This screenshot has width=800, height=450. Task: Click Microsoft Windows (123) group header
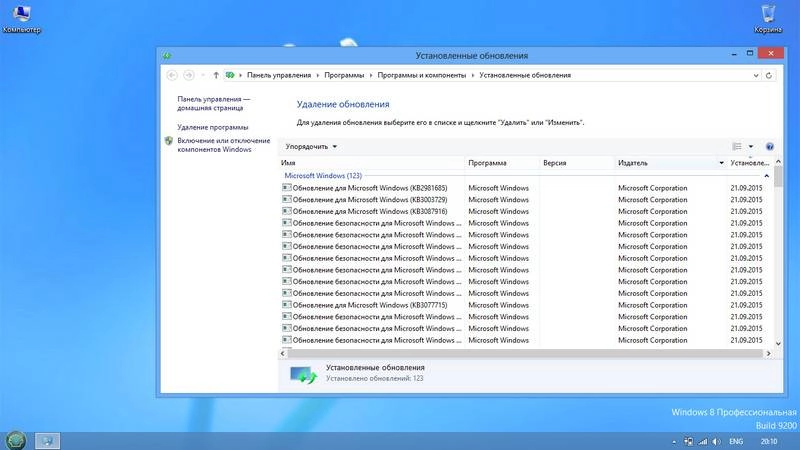[323, 176]
